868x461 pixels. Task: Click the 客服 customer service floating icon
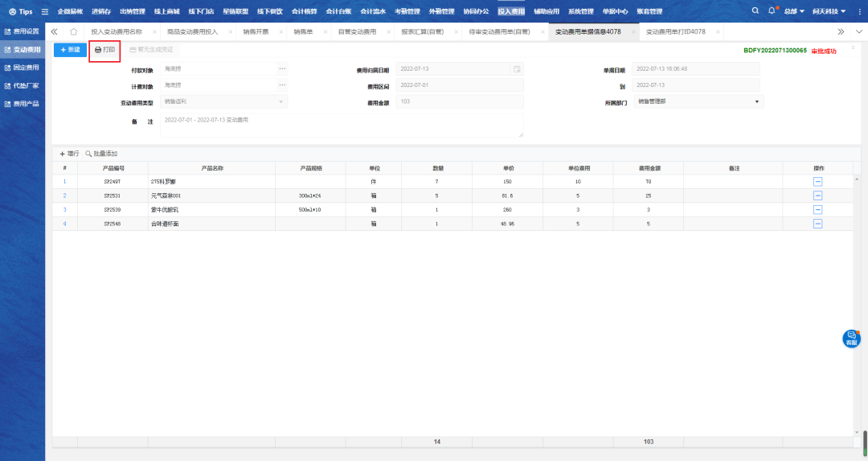(x=851, y=339)
